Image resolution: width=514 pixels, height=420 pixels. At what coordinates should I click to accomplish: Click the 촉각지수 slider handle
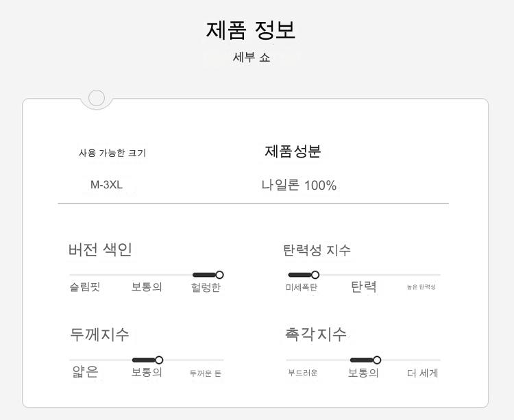pos(377,360)
